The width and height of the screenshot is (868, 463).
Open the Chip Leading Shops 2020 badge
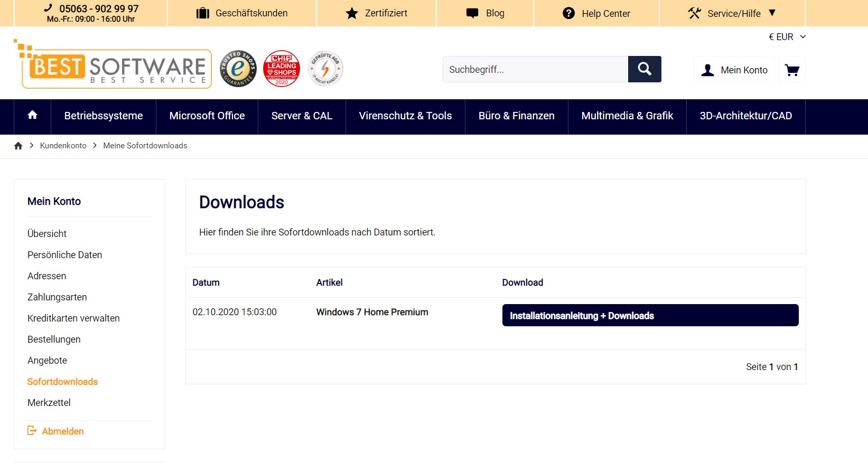pos(282,69)
